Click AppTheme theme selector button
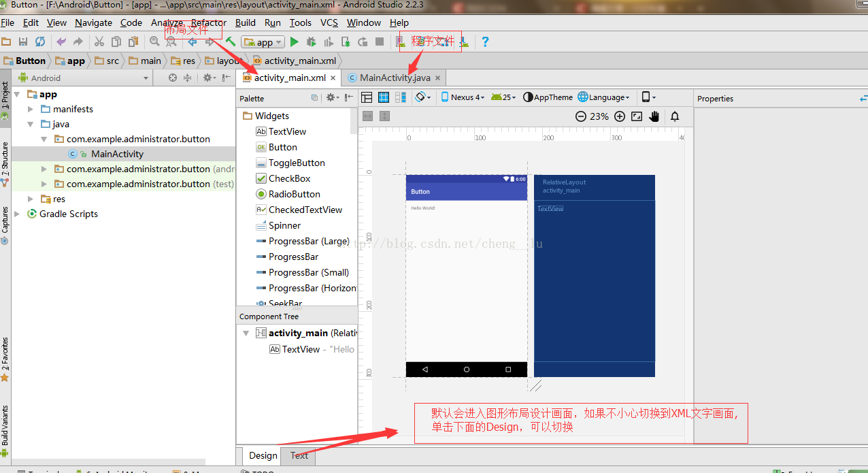 click(548, 97)
